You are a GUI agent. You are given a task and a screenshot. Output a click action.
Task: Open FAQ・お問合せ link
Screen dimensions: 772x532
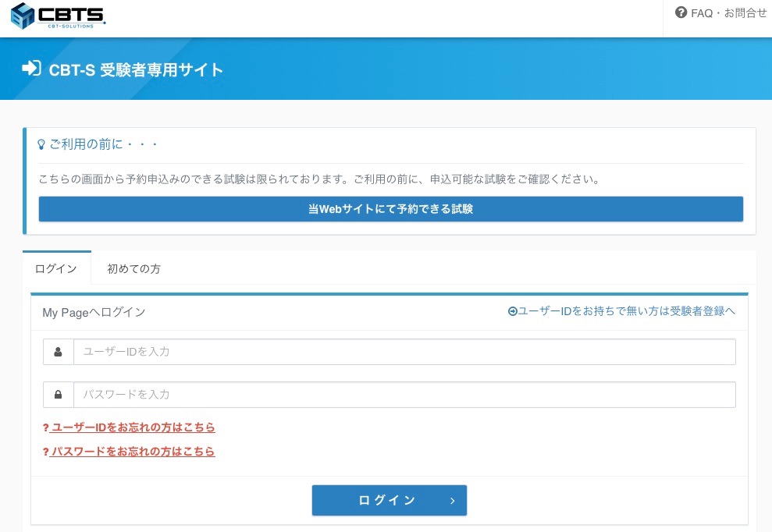click(720, 12)
